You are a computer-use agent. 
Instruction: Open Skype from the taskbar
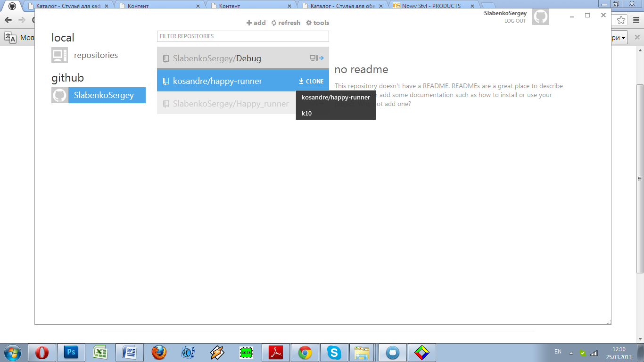pyautogui.click(x=334, y=353)
